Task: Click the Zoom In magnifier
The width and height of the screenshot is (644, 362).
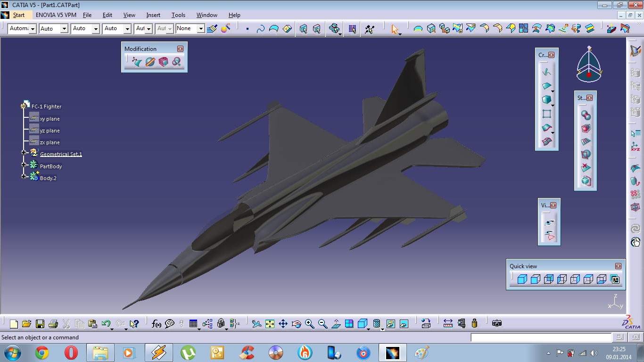Action: tap(309, 324)
